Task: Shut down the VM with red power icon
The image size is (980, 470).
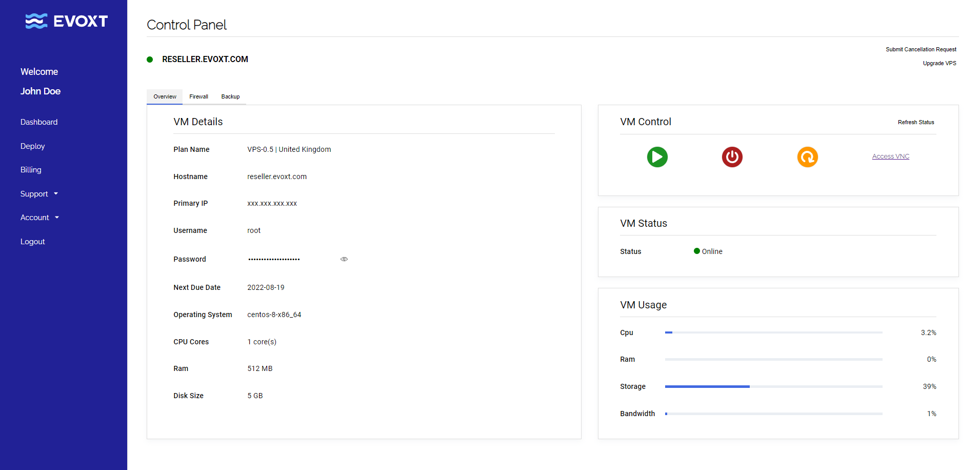Action: (732, 157)
